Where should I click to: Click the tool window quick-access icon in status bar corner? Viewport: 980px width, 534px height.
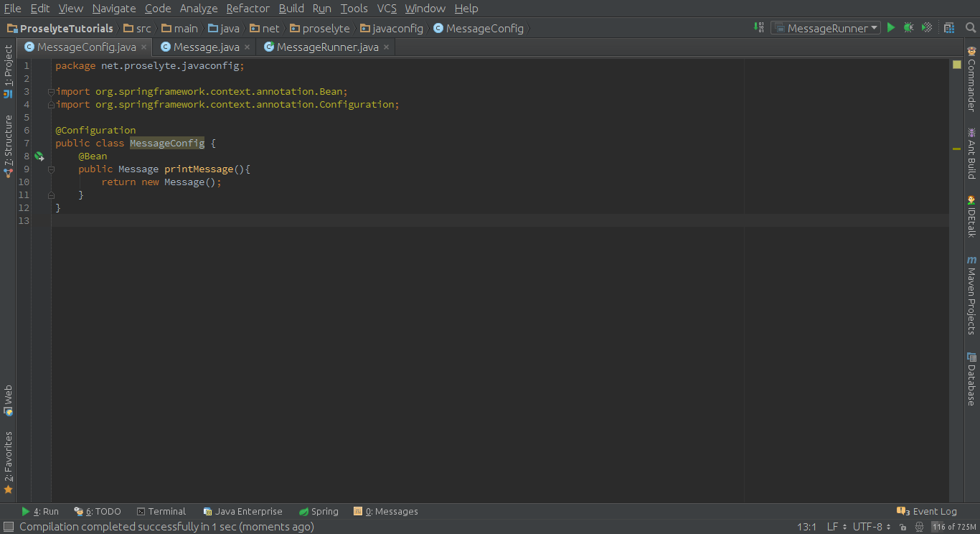(9, 527)
